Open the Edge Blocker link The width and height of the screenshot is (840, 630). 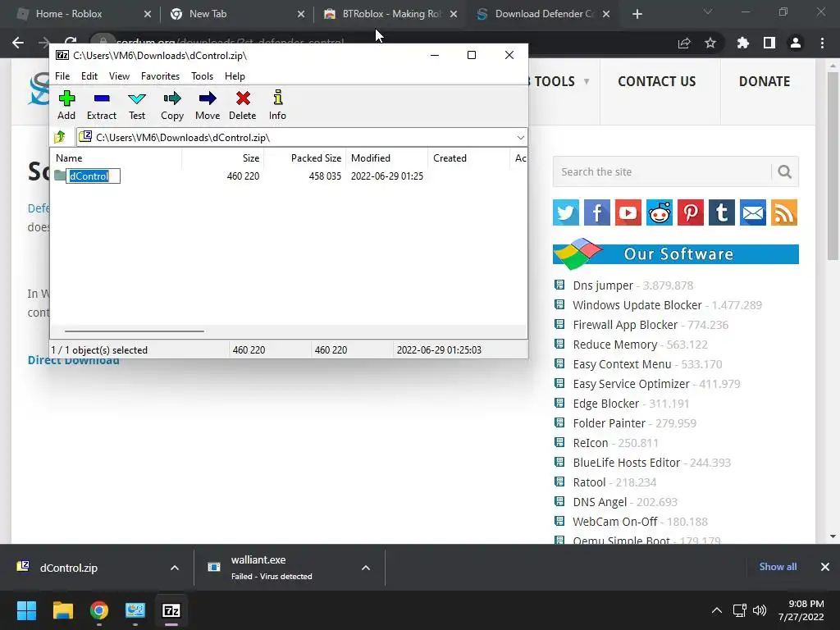(x=606, y=404)
